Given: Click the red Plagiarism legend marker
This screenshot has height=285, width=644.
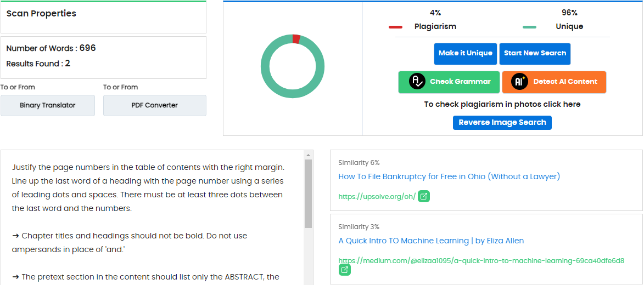Looking at the screenshot, I should coord(395,27).
